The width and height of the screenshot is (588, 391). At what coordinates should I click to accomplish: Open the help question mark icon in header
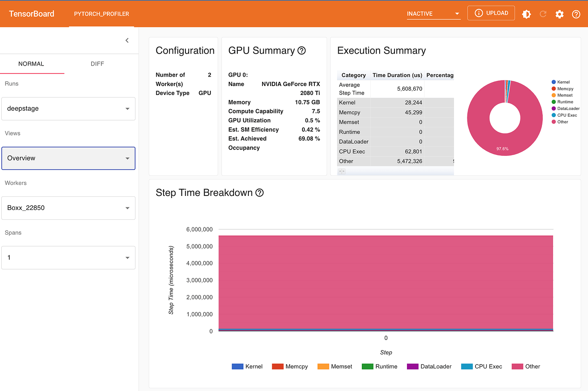click(576, 14)
